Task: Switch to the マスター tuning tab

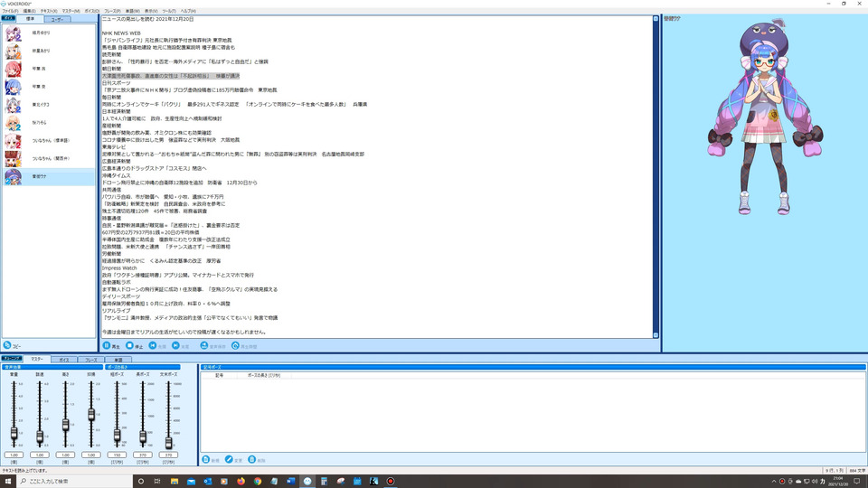Action: 37,359
